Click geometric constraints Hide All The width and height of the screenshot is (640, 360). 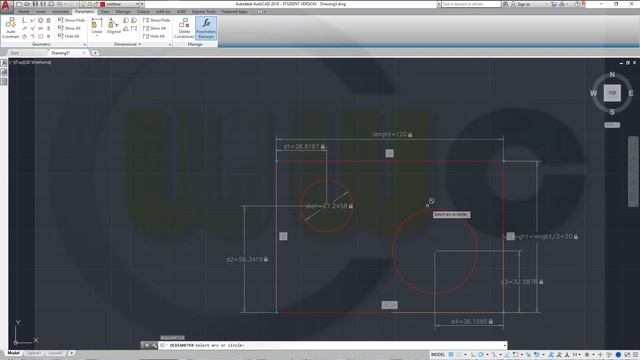[69, 36]
